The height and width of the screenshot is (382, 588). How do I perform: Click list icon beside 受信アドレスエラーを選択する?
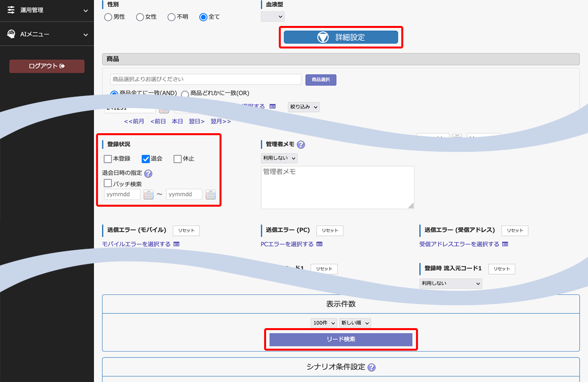pyautogui.click(x=505, y=244)
